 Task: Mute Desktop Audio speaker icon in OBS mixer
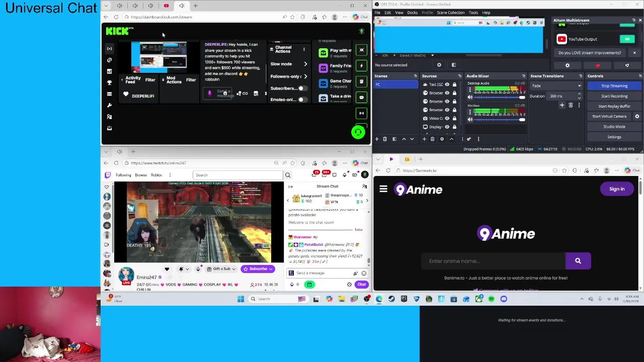[470, 97]
